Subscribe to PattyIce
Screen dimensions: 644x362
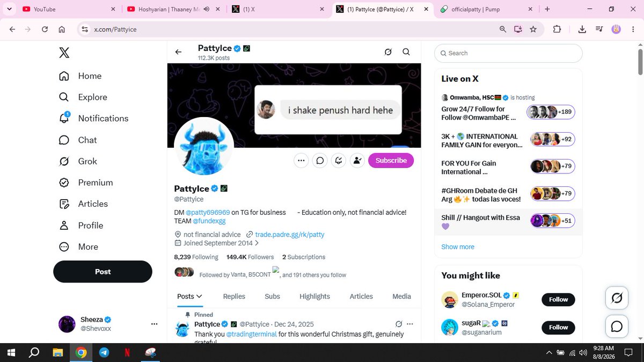tap(391, 160)
